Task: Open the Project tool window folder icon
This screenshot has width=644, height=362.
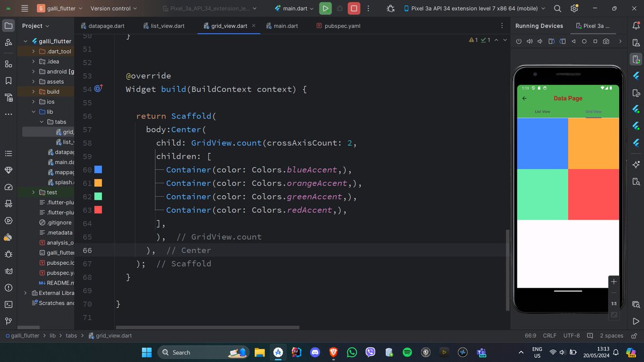Action: click(9, 26)
